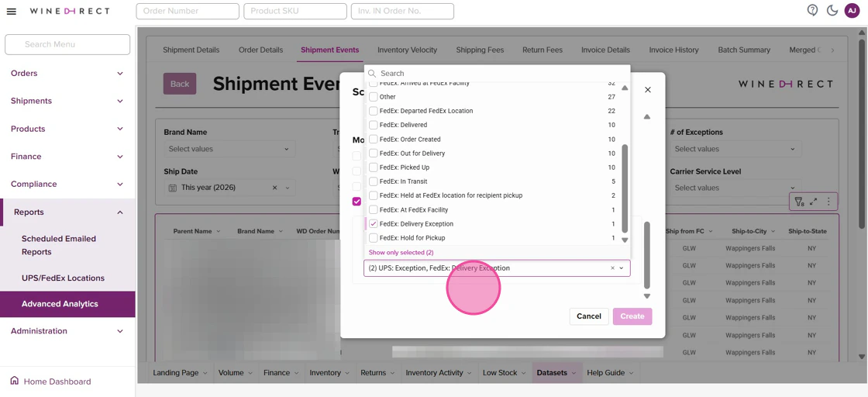
Task: Switch to the Inventory Velocity tab
Action: pyautogui.click(x=407, y=50)
